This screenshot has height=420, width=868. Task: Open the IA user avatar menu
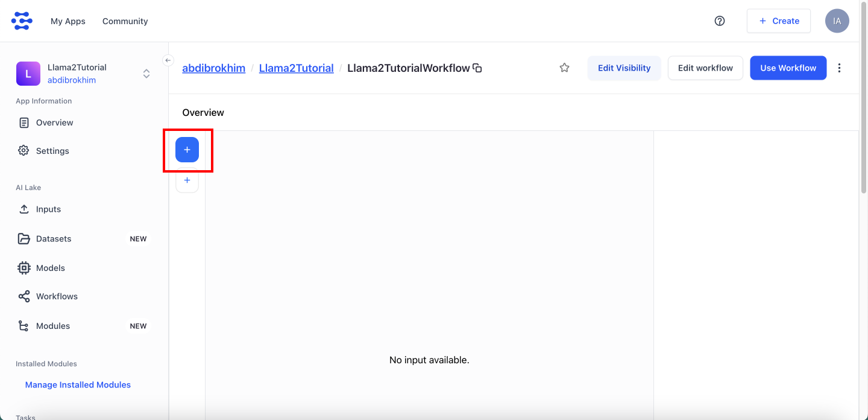coord(837,21)
